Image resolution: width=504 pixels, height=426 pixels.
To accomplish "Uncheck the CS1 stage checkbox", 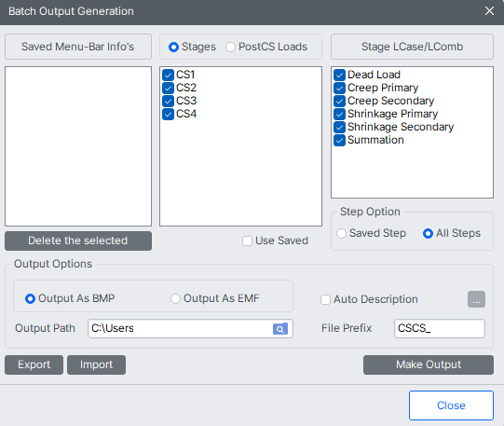I will tap(168, 75).
